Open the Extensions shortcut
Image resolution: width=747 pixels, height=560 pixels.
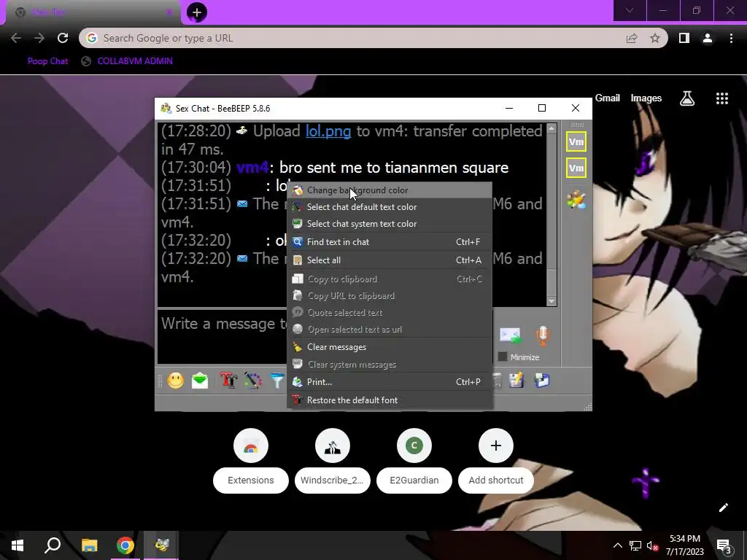coord(251,461)
